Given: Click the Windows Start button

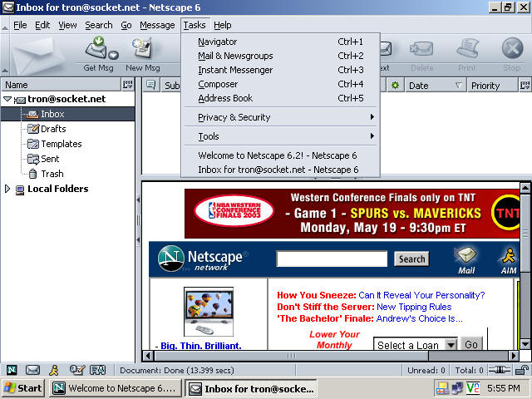Looking at the screenshot, I should click(x=23, y=388).
